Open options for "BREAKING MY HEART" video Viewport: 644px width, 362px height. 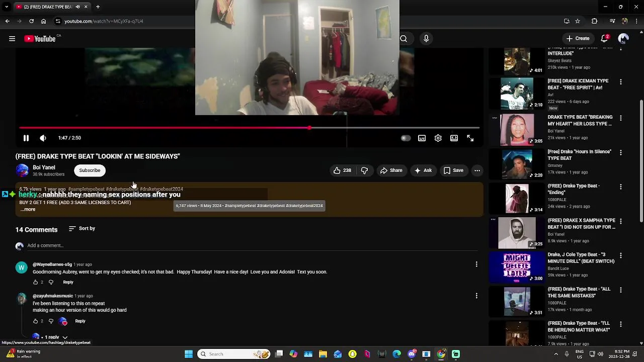point(620,118)
